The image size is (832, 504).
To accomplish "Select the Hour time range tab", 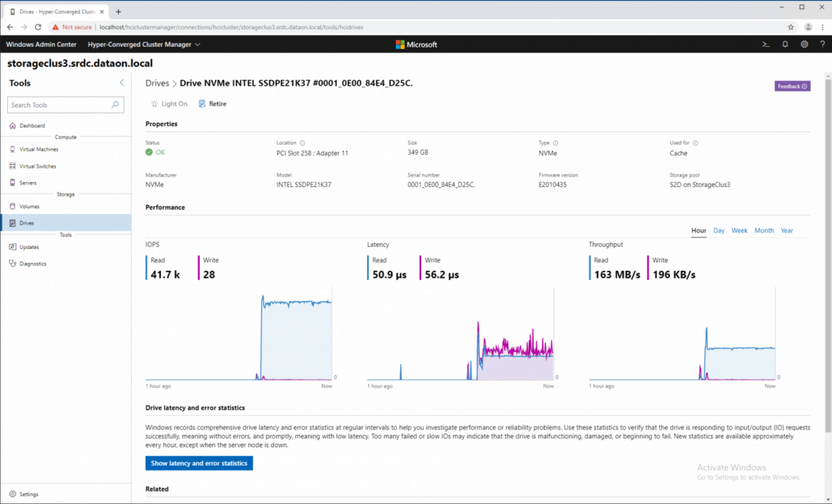I will click(699, 231).
